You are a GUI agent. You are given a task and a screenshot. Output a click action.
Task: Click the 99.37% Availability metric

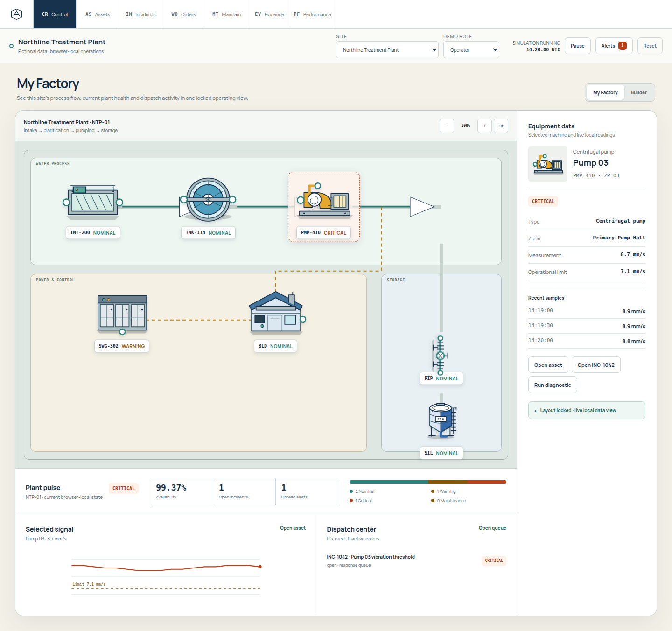(182, 491)
